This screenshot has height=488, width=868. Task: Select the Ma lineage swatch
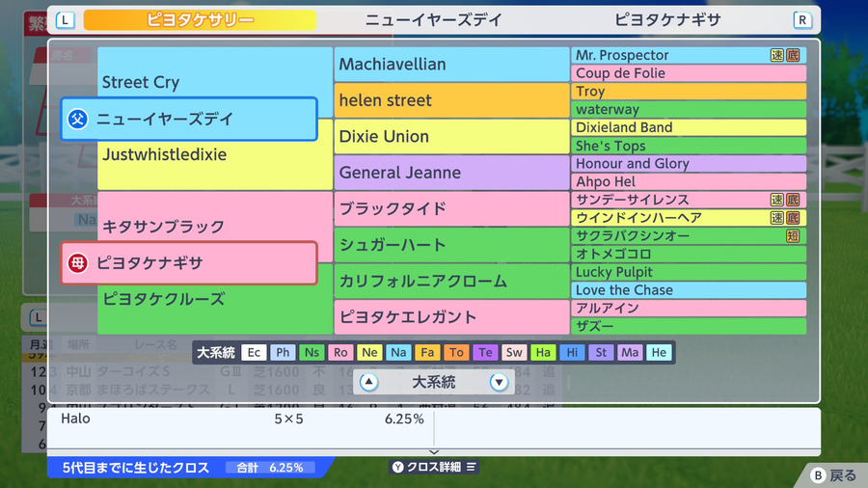pyautogui.click(x=630, y=352)
